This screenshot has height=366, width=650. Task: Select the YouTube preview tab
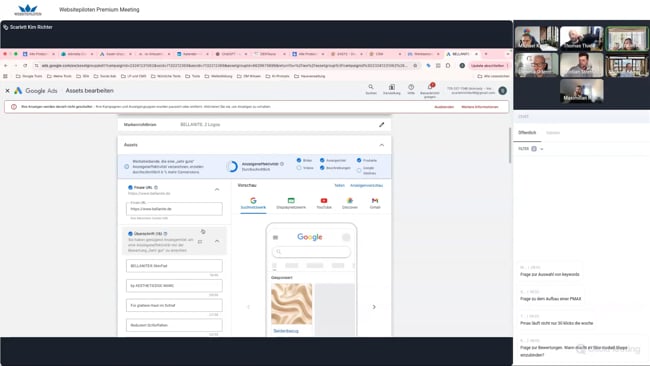[324, 203]
